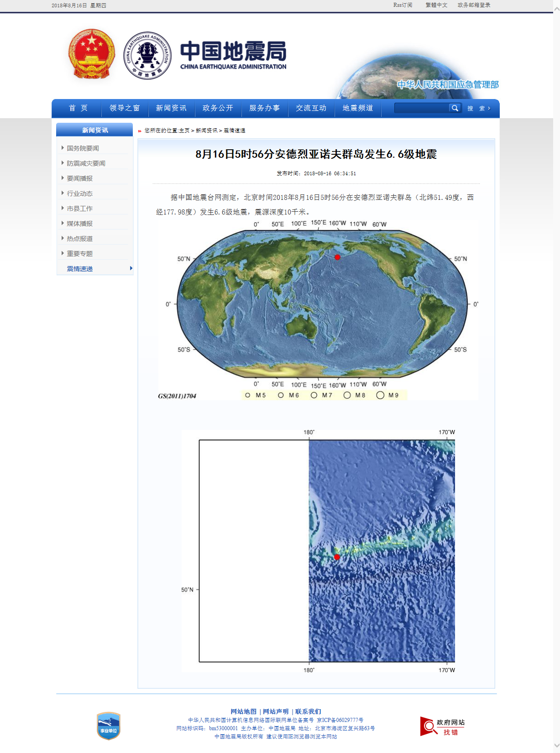Open the 地震频道 navigation menu
The image size is (560, 753).
click(358, 108)
